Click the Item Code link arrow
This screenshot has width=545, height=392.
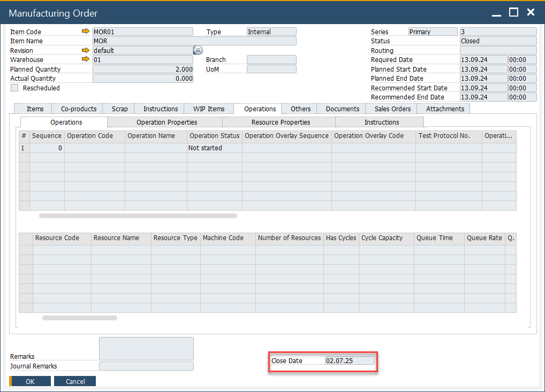click(x=85, y=32)
